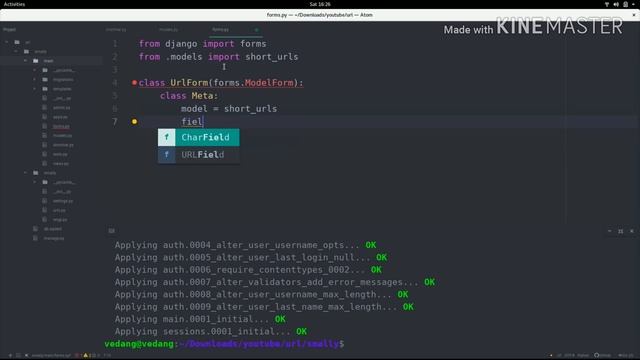Screen dimensions: 640x360
Task: Open the network indicator in system tray
Action: pyautogui.click(x=607, y=4)
